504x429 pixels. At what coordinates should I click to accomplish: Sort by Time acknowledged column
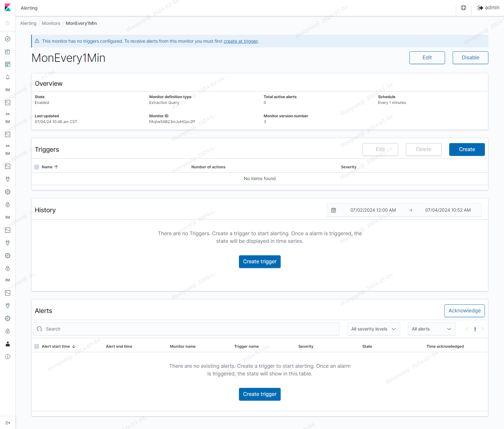click(445, 346)
